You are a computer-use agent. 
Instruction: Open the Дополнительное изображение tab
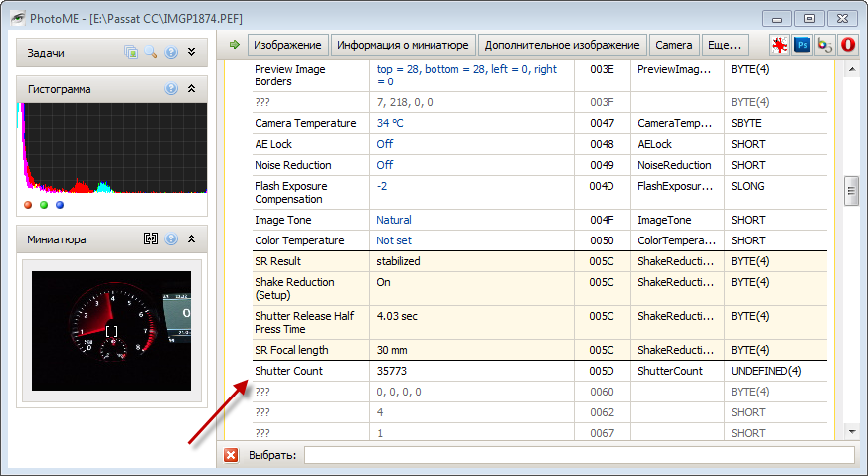pos(562,45)
